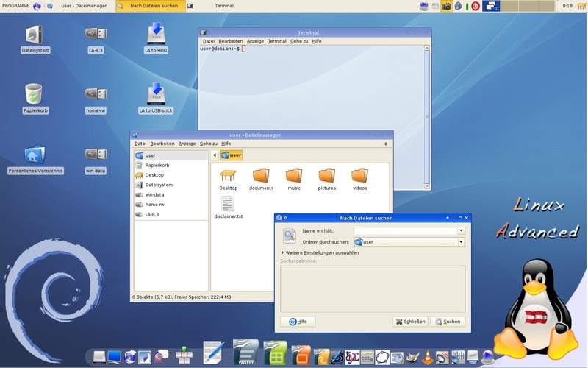Select Papierkorb in the Dateimanager sidebar
The height and width of the screenshot is (368, 588).
click(x=171, y=165)
